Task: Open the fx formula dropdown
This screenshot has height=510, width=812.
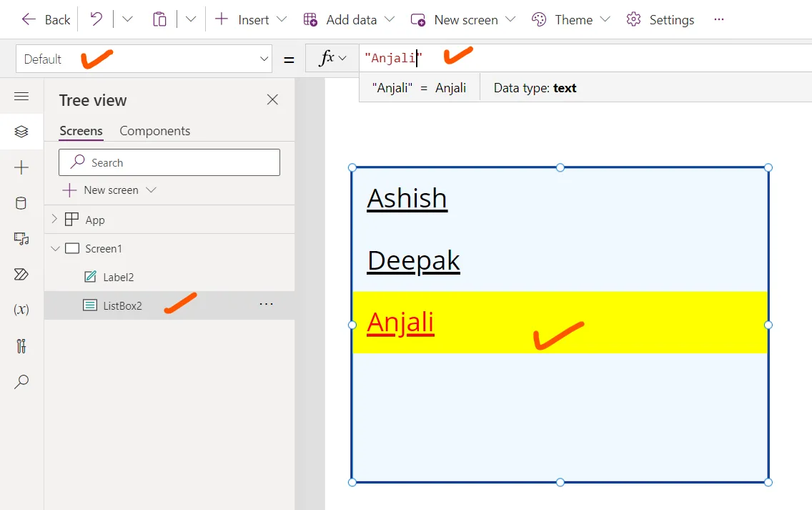Action: tap(332, 57)
